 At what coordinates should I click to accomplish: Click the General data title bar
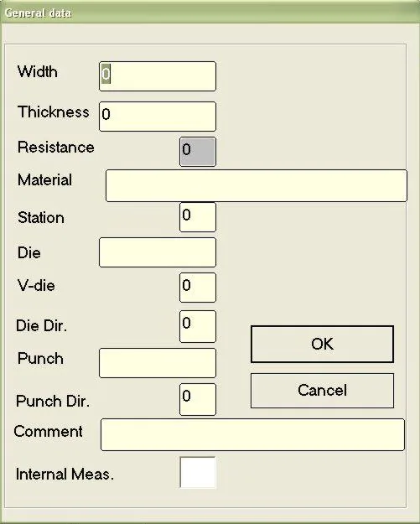(x=210, y=13)
